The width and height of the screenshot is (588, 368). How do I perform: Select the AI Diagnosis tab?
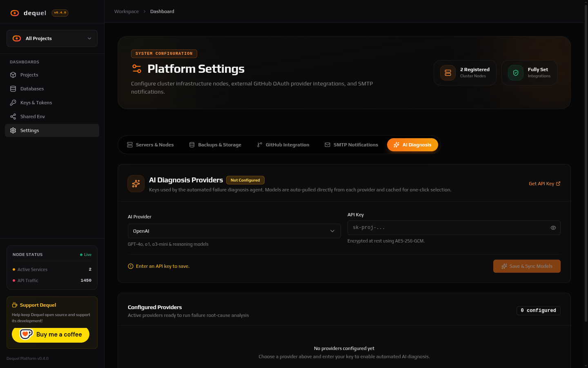412,145
